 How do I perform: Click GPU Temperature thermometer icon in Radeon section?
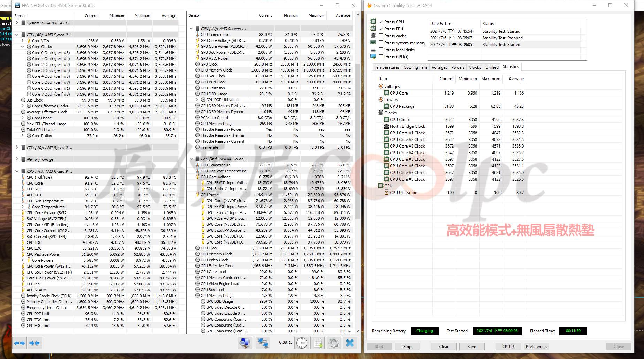click(198, 35)
